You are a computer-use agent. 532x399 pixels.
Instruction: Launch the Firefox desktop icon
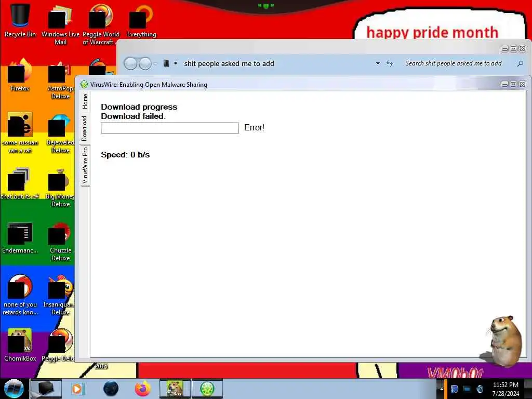pyautogui.click(x=20, y=74)
